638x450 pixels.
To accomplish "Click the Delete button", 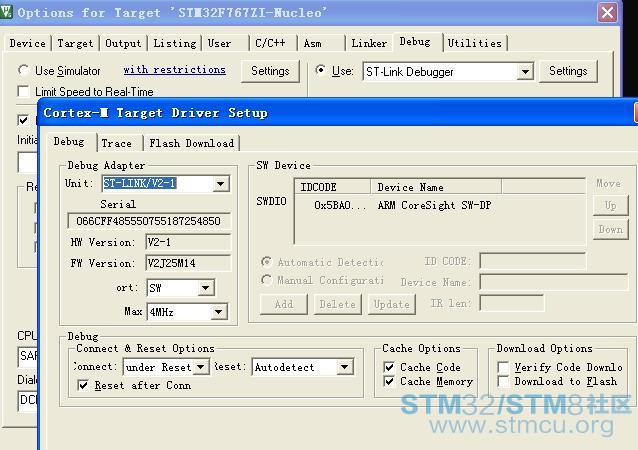I will pos(337,304).
